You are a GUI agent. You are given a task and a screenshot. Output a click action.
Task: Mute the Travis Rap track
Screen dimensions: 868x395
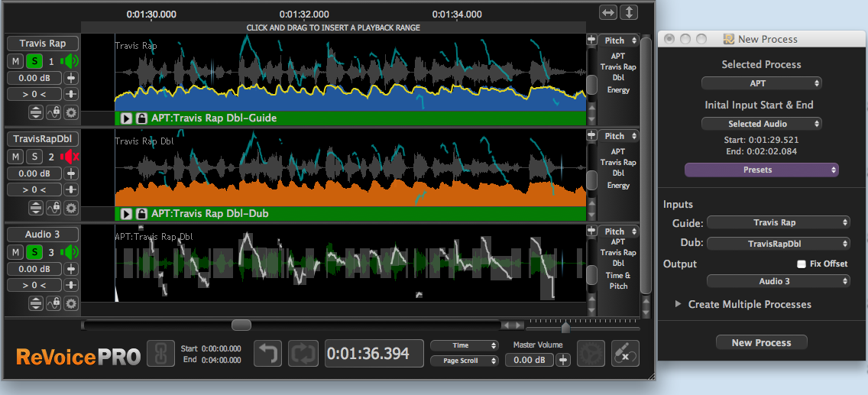[16, 61]
